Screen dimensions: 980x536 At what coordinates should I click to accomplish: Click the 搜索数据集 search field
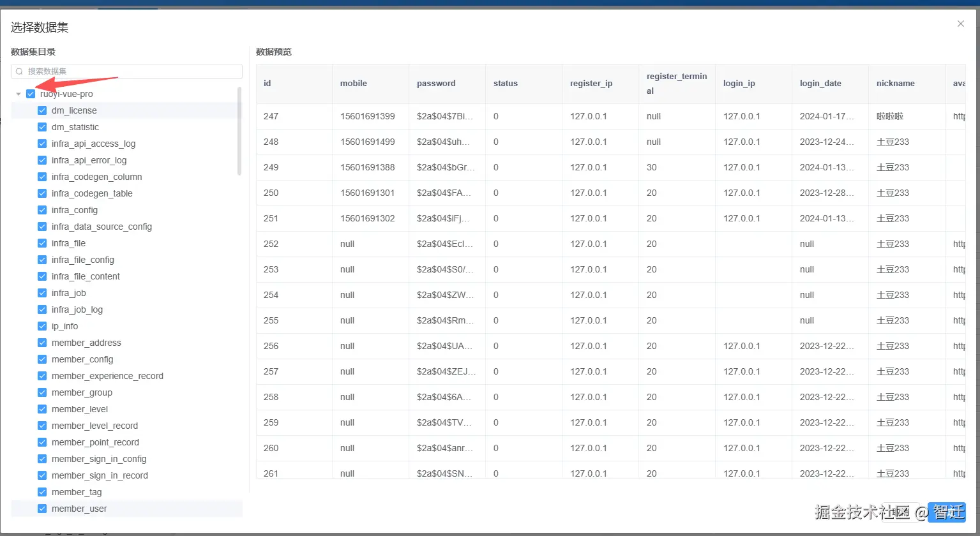[126, 71]
